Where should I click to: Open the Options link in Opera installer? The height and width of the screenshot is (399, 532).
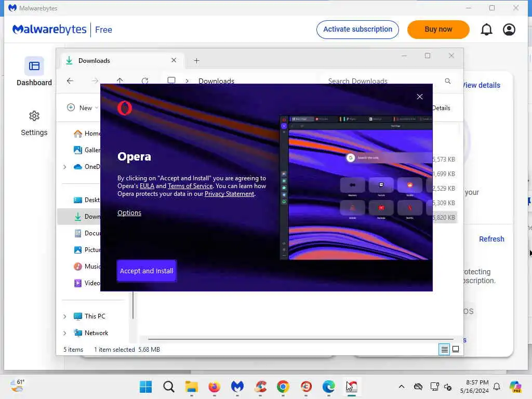pos(129,212)
